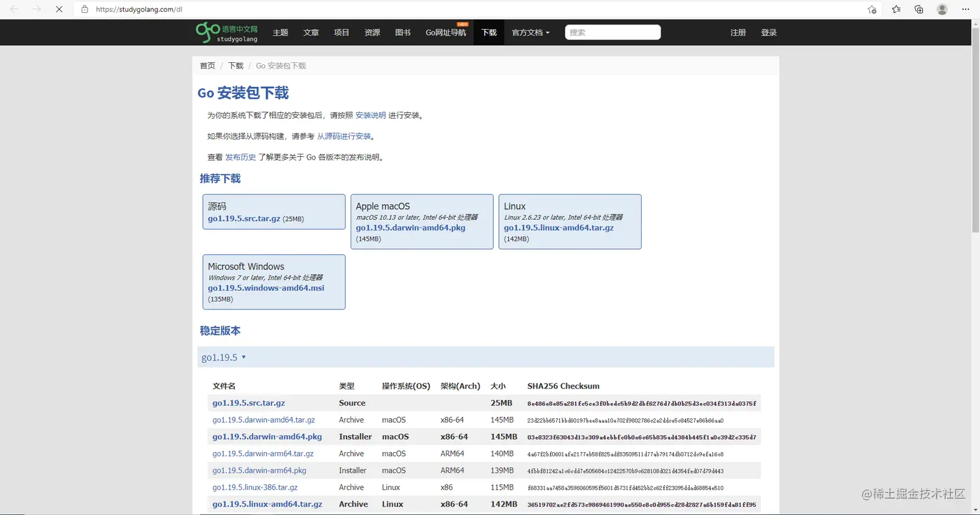The image size is (980, 515).
Task: Open the browser profile avatar
Action: (x=942, y=9)
